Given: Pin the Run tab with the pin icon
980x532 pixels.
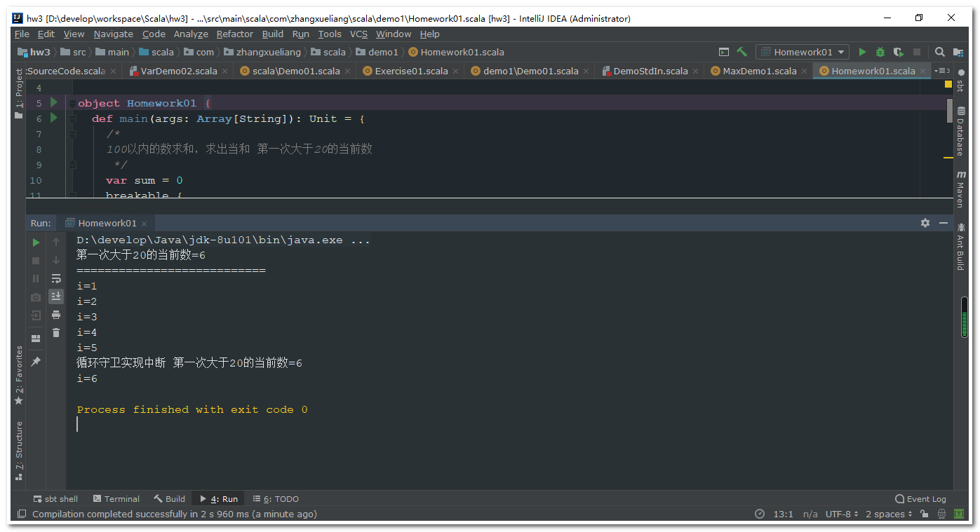Looking at the screenshot, I should (36, 361).
